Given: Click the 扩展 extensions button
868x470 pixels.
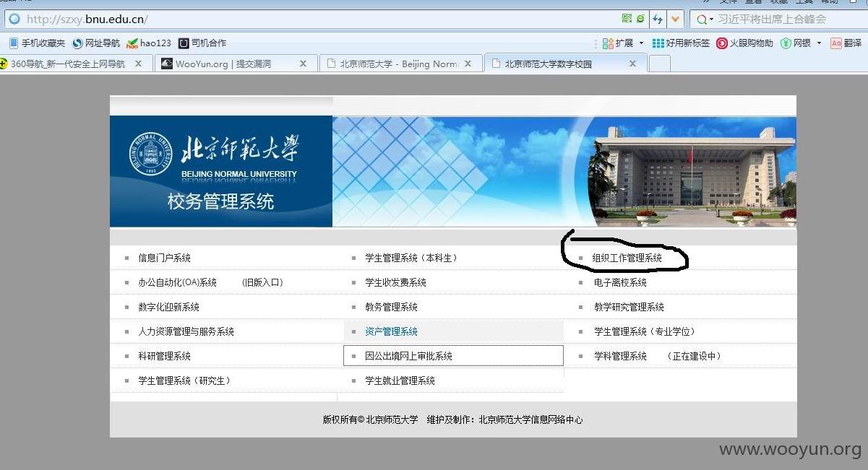Looking at the screenshot, I should coord(618,43).
